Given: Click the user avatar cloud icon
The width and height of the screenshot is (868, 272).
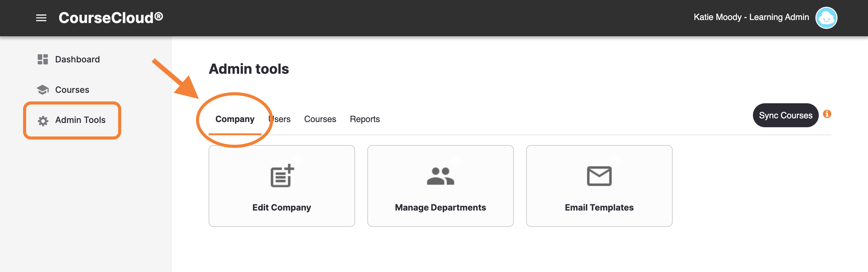Looking at the screenshot, I should click(826, 18).
